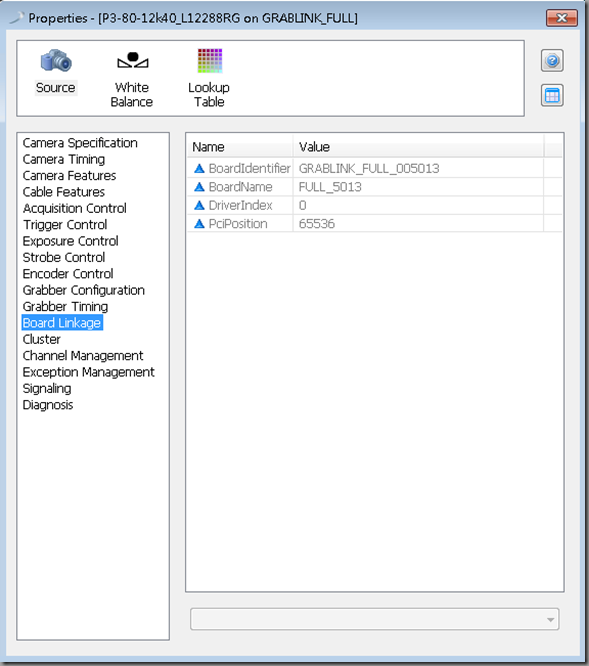This screenshot has height=666, width=589.
Task: Open Signaling category
Action: pyautogui.click(x=47, y=388)
